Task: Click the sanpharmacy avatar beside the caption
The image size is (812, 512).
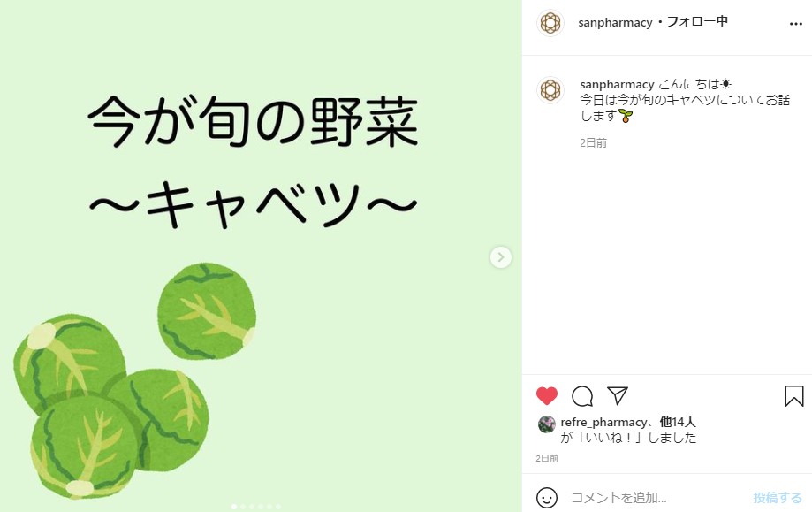Action: pos(550,90)
